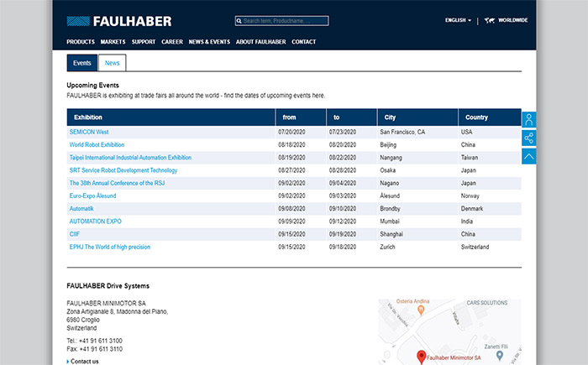Click the Tel.: +41 91 611 3100 line
Viewport: 588px width, 365px height.
tap(94, 341)
